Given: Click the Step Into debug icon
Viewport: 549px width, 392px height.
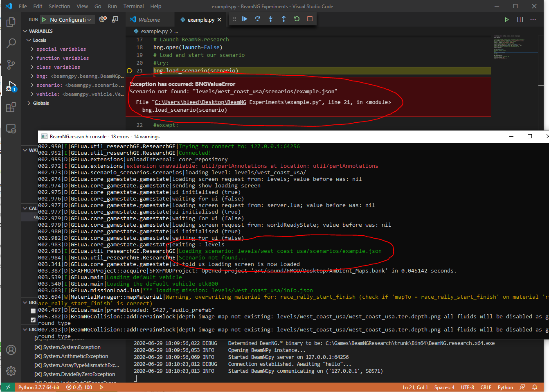Looking at the screenshot, I should click(270, 19).
